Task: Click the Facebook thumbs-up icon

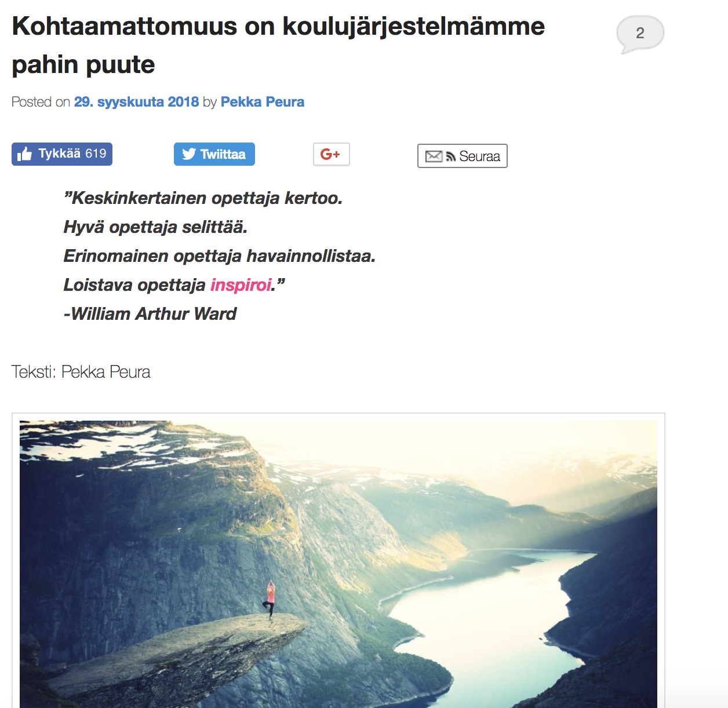Action: click(24, 154)
